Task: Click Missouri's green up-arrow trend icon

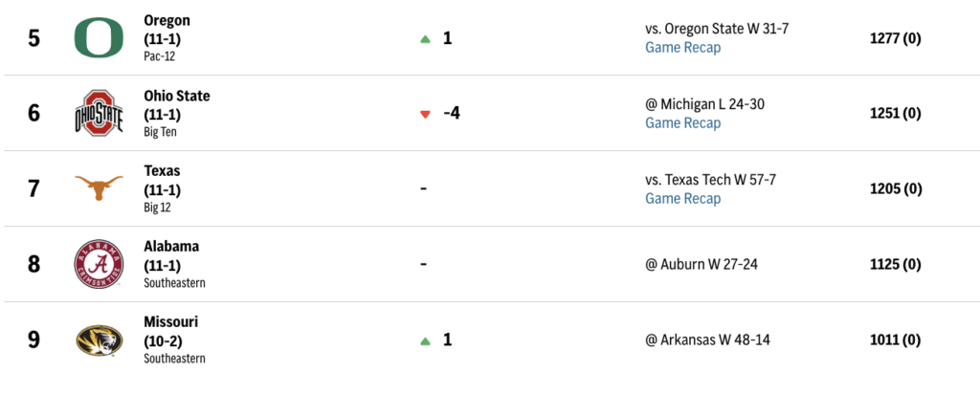Action: (x=425, y=340)
